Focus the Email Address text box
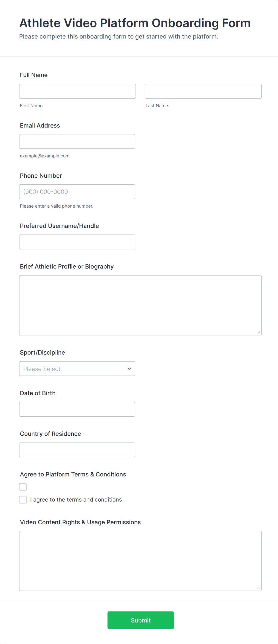278x644 pixels. pyautogui.click(x=77, y=141)
